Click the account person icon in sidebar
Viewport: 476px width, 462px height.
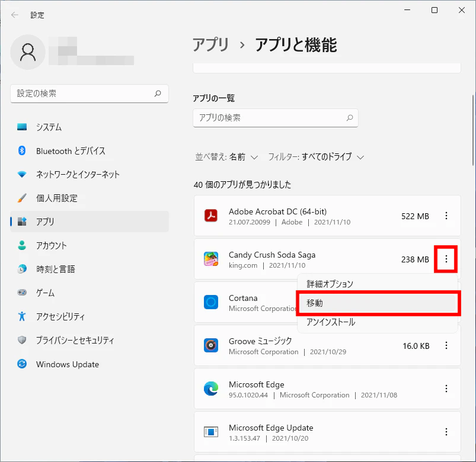[22, 245]
